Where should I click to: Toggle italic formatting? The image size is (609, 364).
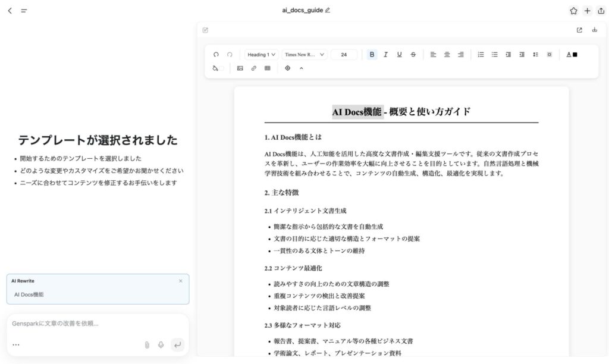pos(385,55)
